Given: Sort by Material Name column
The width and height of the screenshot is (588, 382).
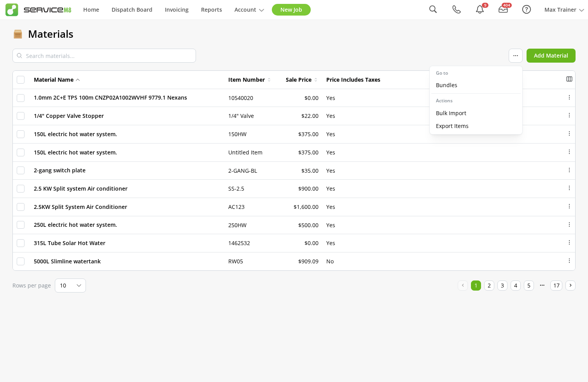Looking at the screenshot, I should point(57,80).
